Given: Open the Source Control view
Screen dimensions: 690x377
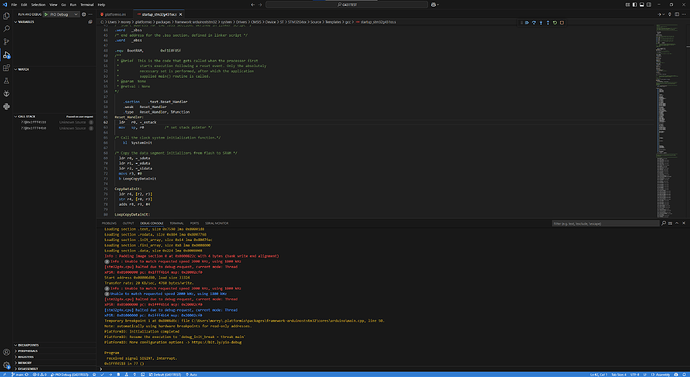Looking at the screenshot, I should [6, 42].
